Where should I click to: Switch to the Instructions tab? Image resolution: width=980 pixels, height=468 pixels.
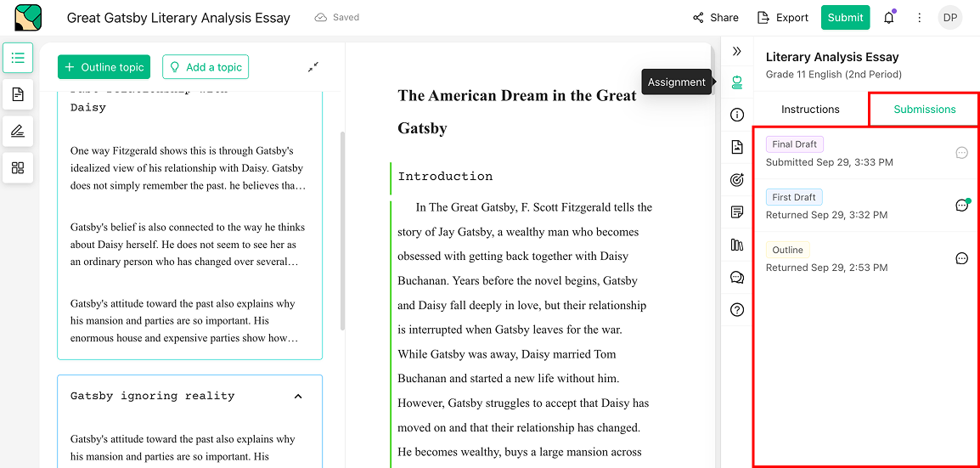click(810, 110)
